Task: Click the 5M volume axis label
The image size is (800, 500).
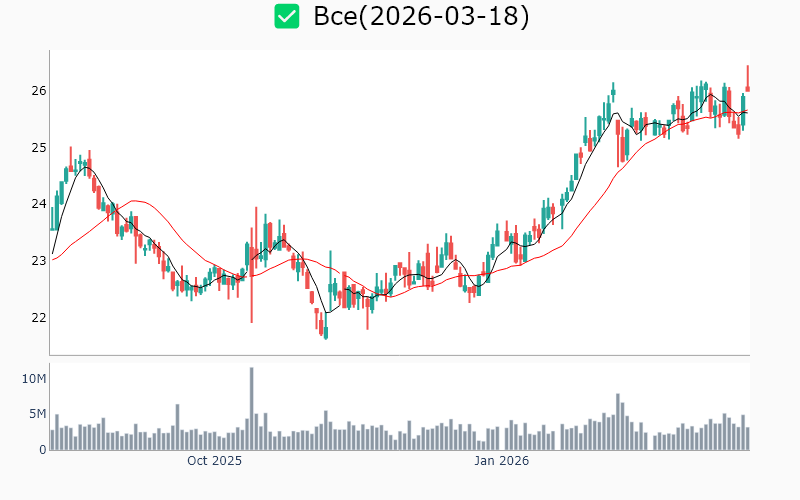Action: coord(37,414)
